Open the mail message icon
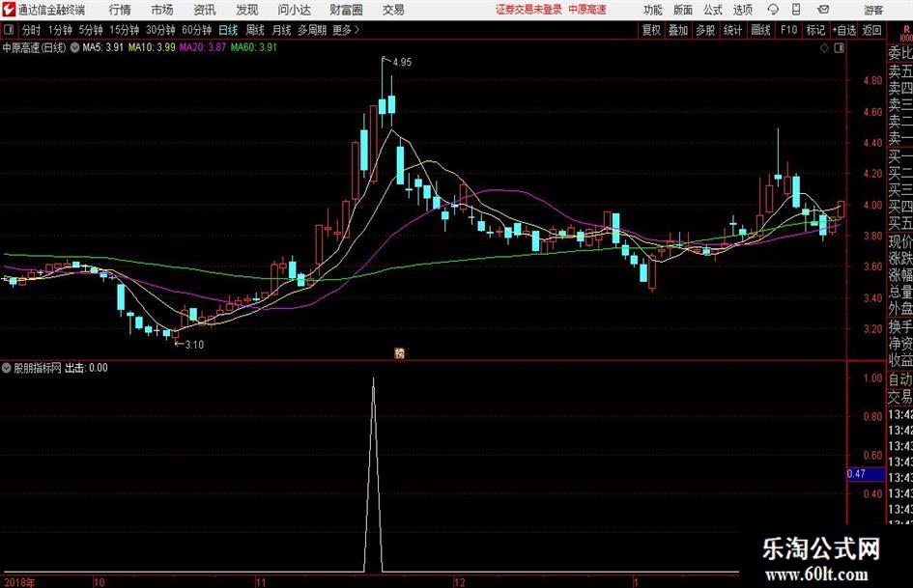 823,10
